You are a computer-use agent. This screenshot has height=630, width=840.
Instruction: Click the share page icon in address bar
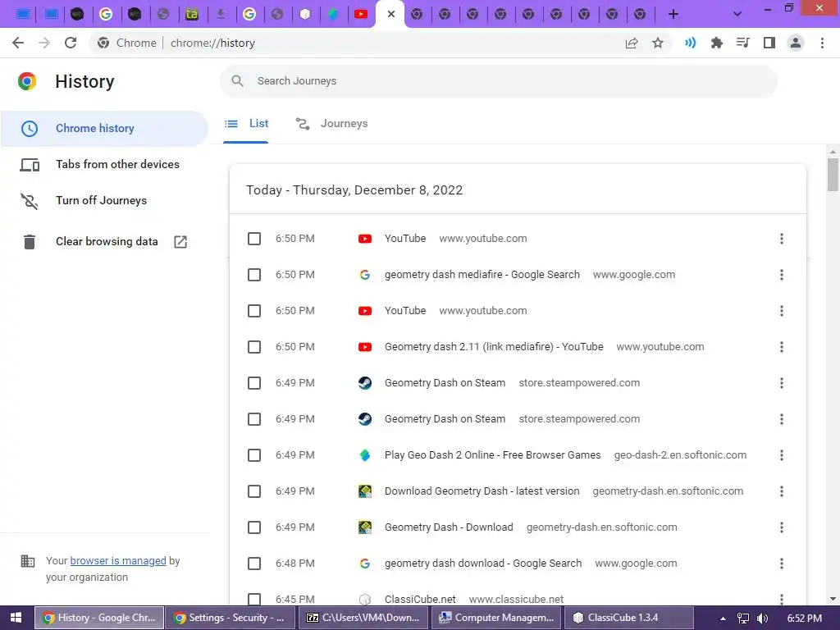pos(632,43)
